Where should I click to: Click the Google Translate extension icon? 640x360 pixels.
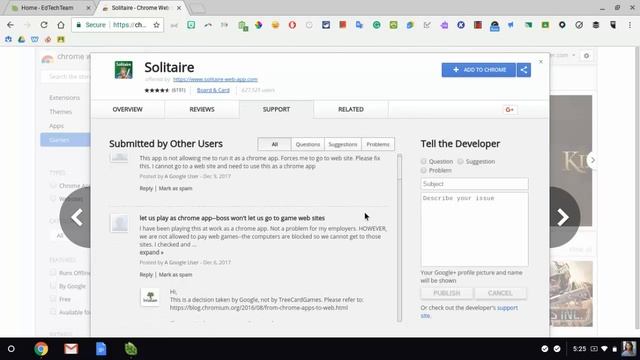pyautogui.click(x=359, y=25)
